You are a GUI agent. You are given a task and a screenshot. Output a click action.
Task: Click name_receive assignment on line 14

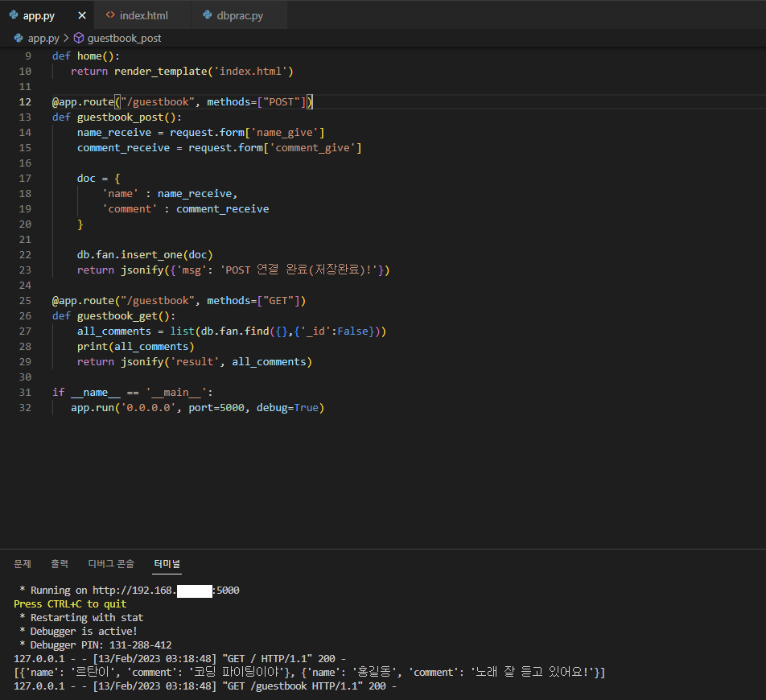tap(201, 133)
